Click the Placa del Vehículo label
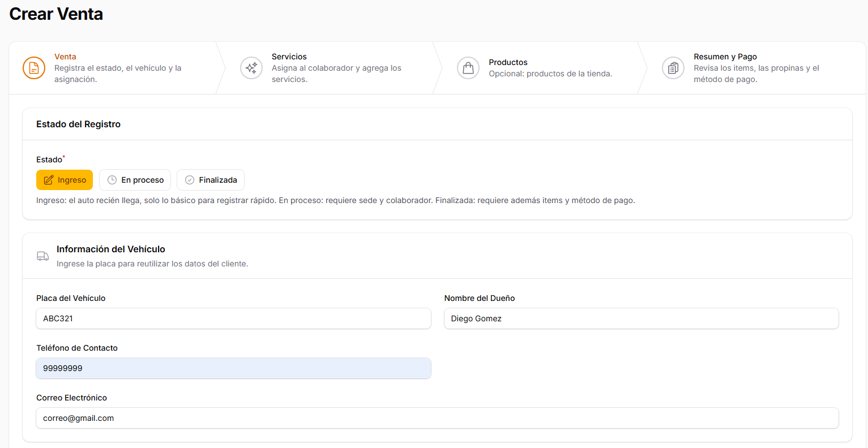 point(71,298)
